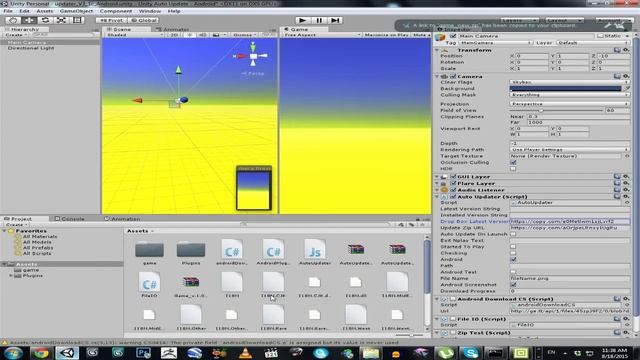Select the Rotate tool in toolbar
Viewport: 640px width, 360px height.
[x=45, y=20]
